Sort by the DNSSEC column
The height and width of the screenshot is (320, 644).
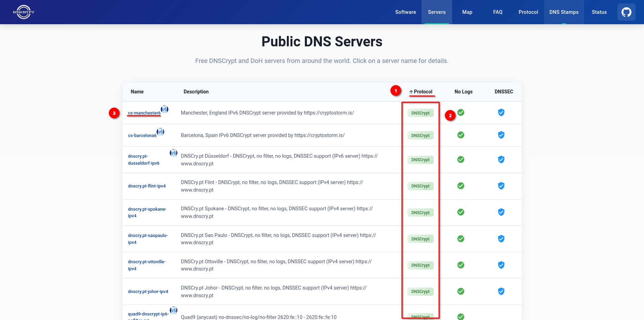pos(504,92)
